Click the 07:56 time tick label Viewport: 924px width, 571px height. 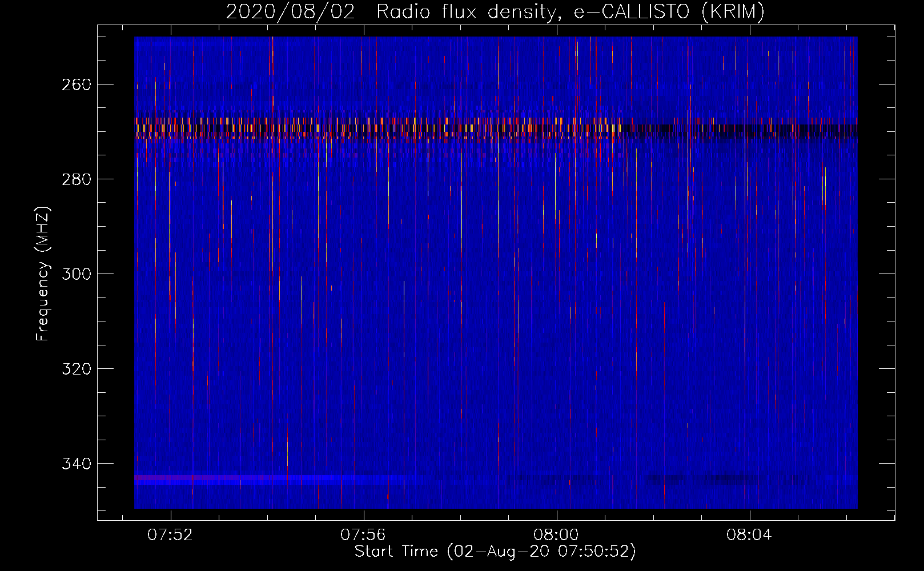point(363,535)
